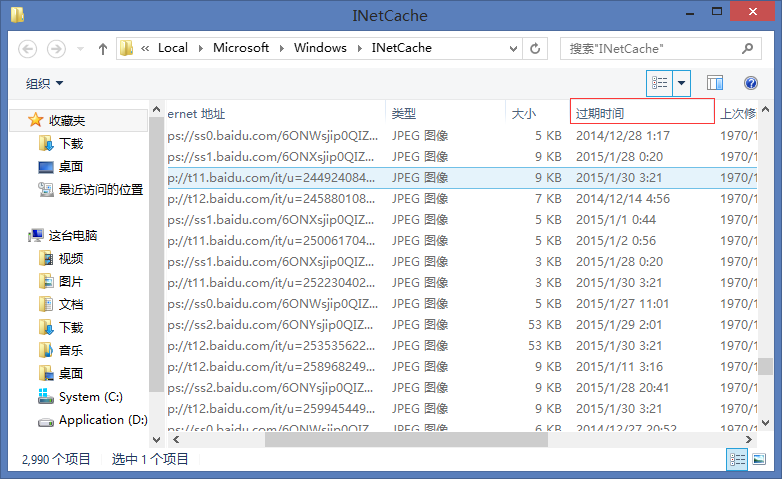Sort by the 过期时间 column header
The width and height of the screenshot is (782, 479).
click(640, 113)
